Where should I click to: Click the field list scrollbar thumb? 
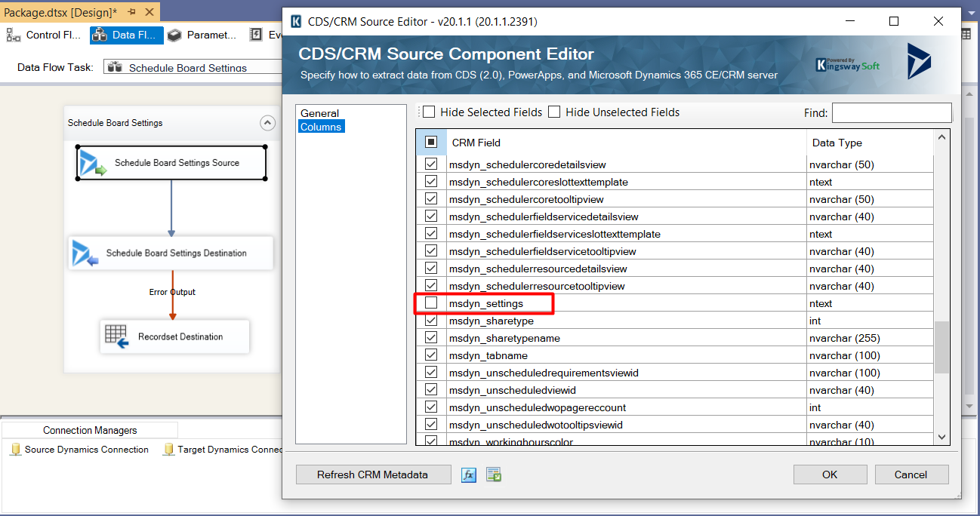(941, 347)
